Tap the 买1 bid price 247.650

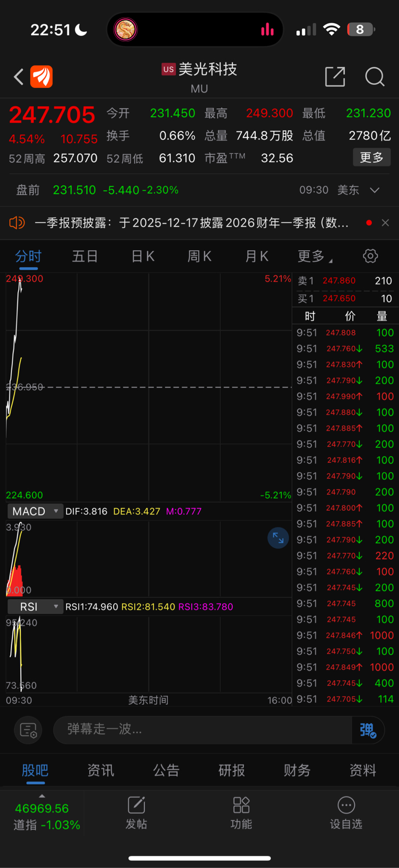click(339, 299)
